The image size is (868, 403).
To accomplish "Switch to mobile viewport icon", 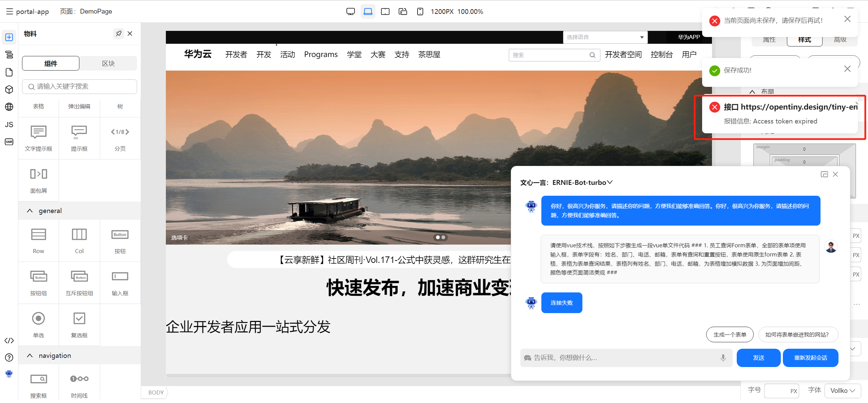I will [x=420, y=12].
